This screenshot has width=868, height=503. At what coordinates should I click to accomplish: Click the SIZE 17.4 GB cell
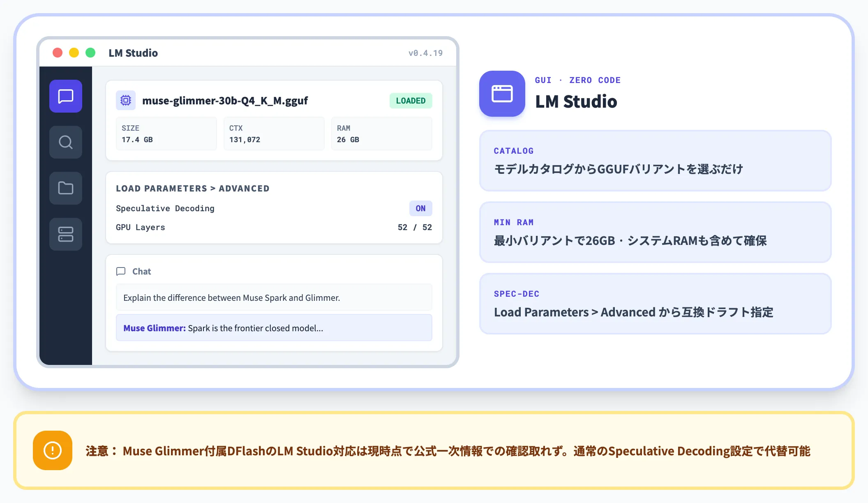166,134
